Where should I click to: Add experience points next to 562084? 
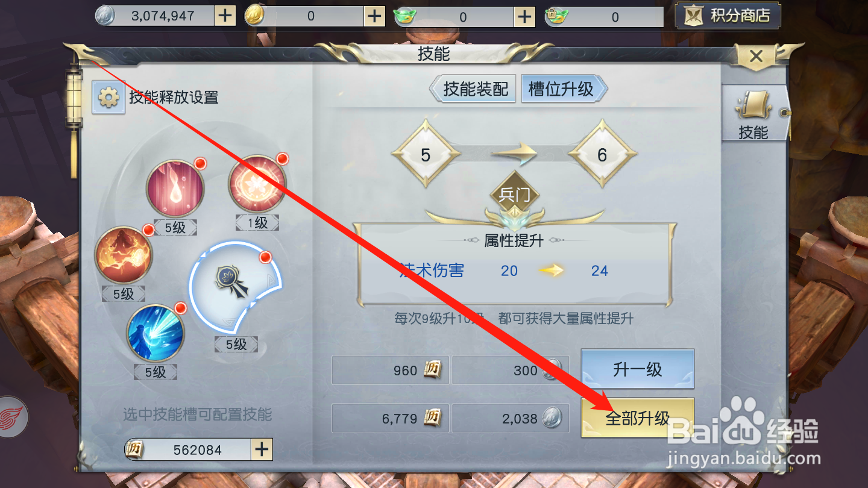(262, 449)
